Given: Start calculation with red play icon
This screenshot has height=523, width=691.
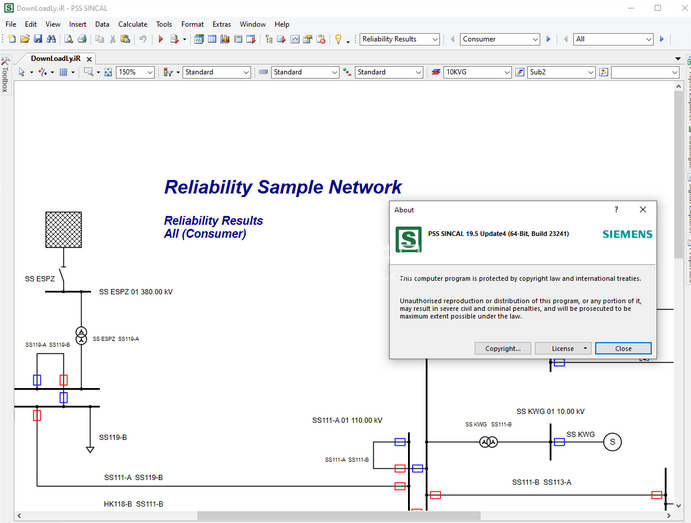Looking at the screenshot, I should tap(161, 39).
